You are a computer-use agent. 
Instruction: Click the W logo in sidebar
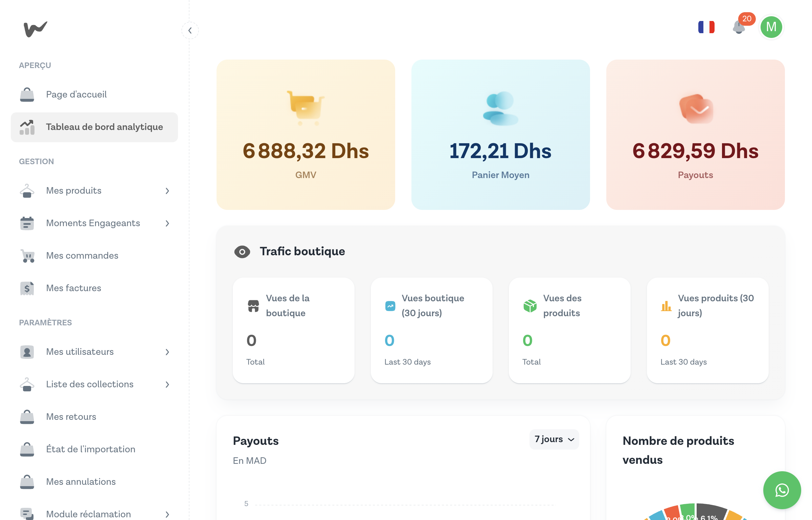coord(35,29)
